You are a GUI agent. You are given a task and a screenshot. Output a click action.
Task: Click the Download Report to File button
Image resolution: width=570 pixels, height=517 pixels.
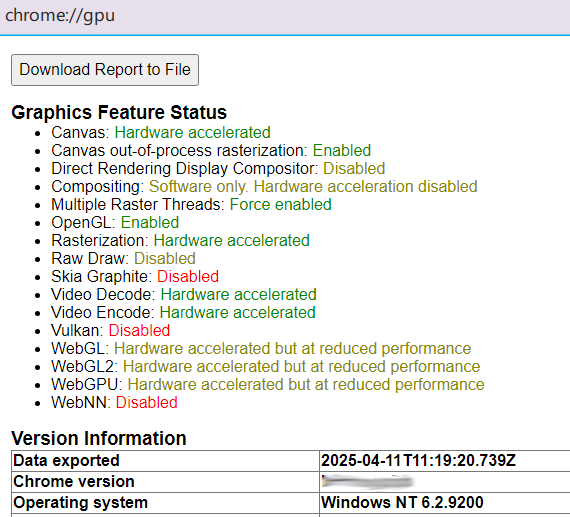pyautogui.click(x=105, y=70)
